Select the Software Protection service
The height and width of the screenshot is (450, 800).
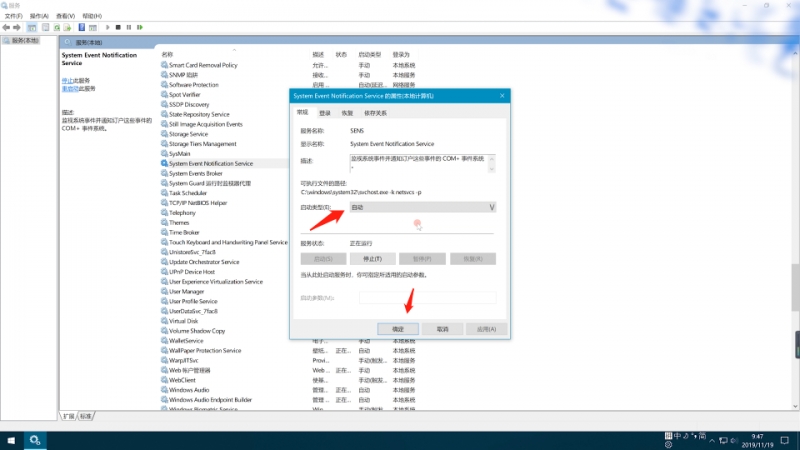[x=194, y=85]
